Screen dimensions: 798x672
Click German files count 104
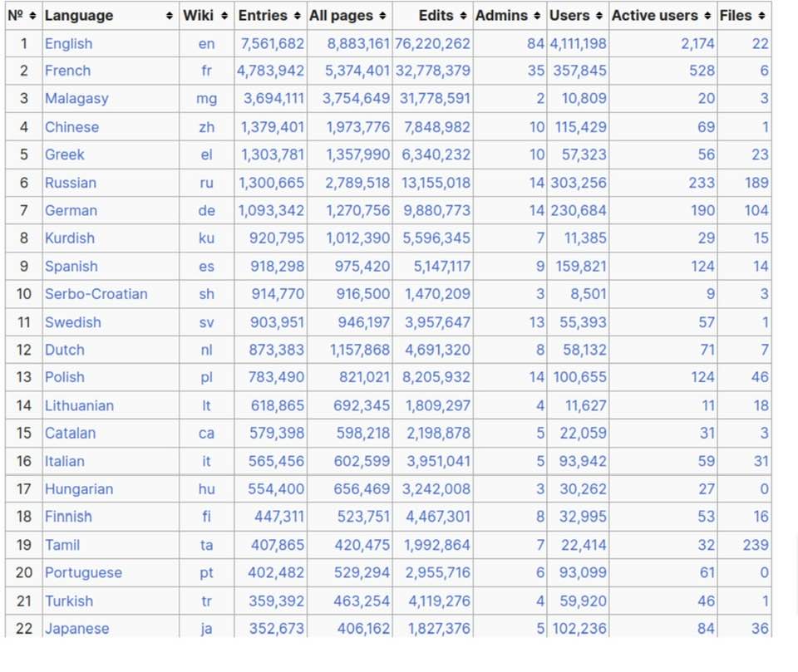(x=756, y=211)
